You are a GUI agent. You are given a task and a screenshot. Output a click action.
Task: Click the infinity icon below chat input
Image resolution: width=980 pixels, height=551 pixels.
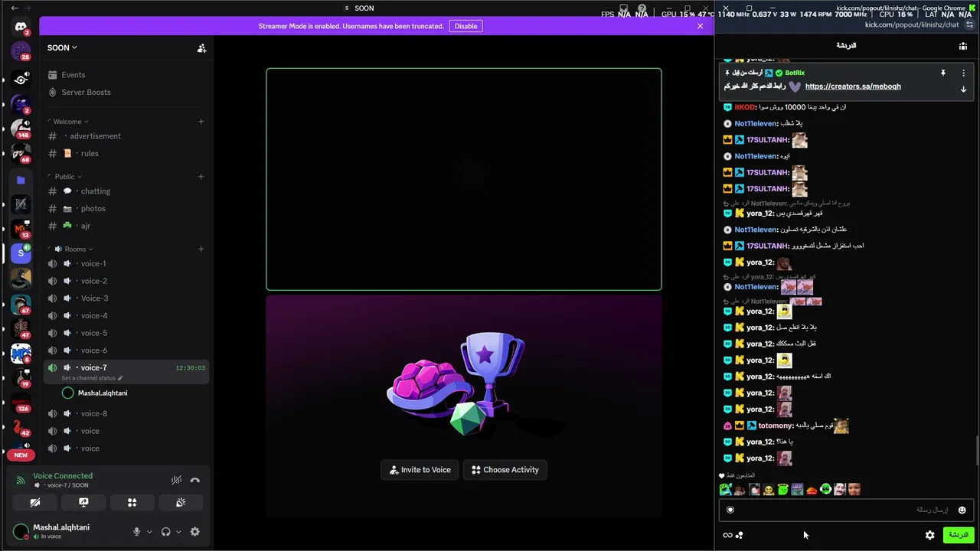coord(727,536)
